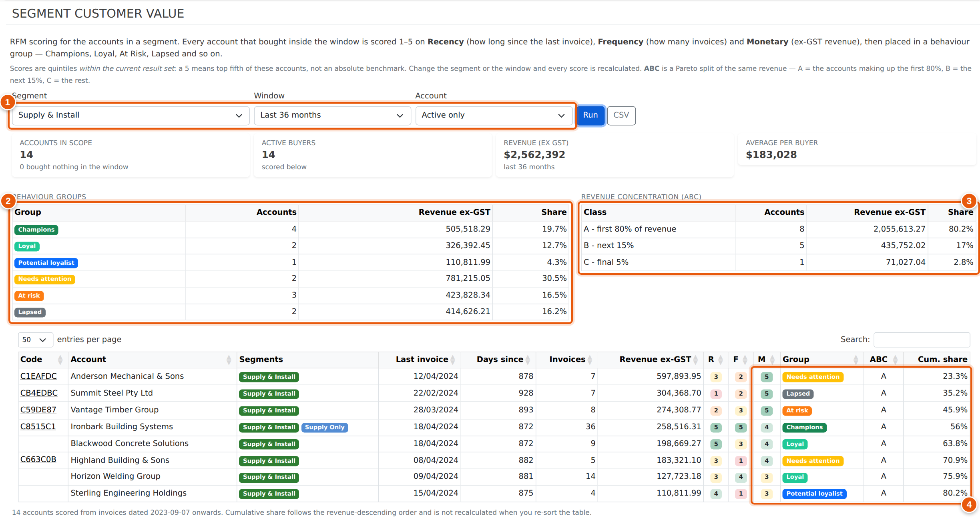
Task: Open the Window dropdown showing Last 36 months
Action: (x=332, y=115)
